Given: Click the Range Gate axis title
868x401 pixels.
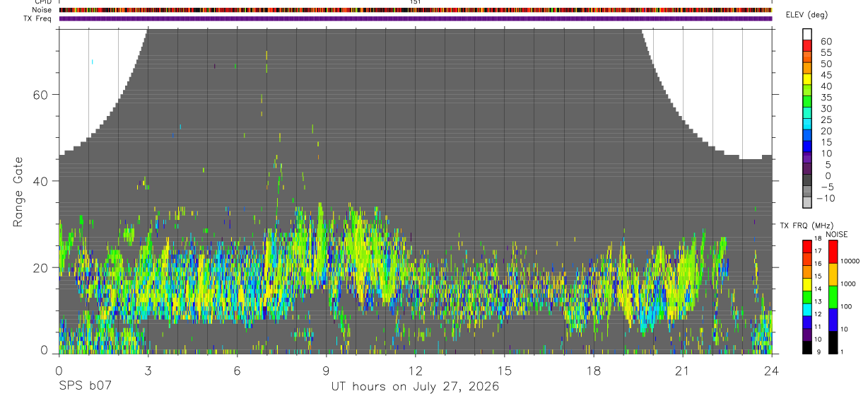Looking at the screenshot, I should pos(18,192).
